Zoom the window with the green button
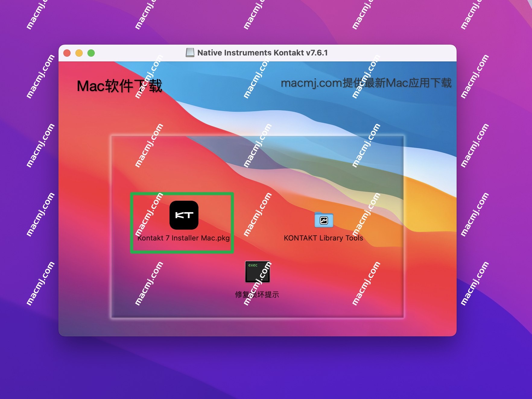532x399 pixels. pyautogui.click(x=91, y=53)
